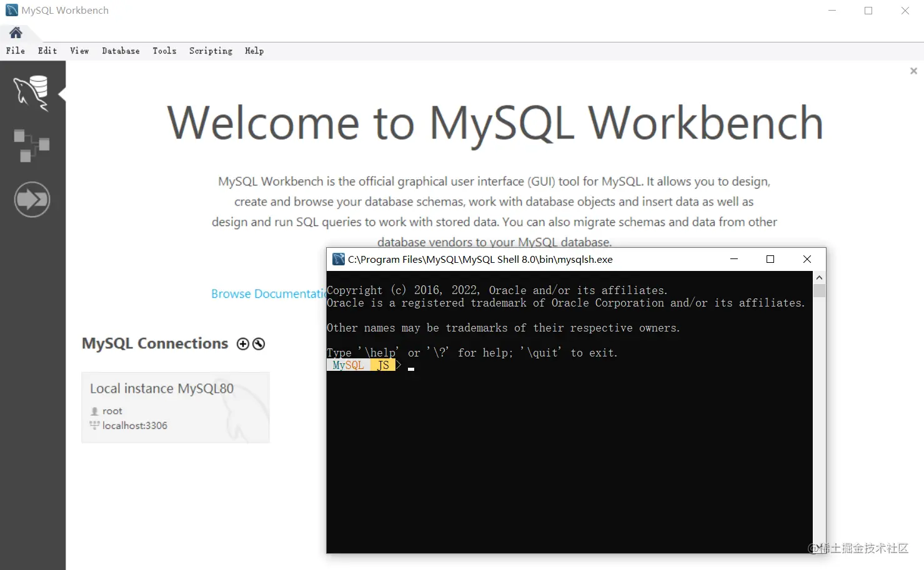This screenshot has width=924, height=570.
Task: Click the localhost:3306 text
Action: click(135, 426)
